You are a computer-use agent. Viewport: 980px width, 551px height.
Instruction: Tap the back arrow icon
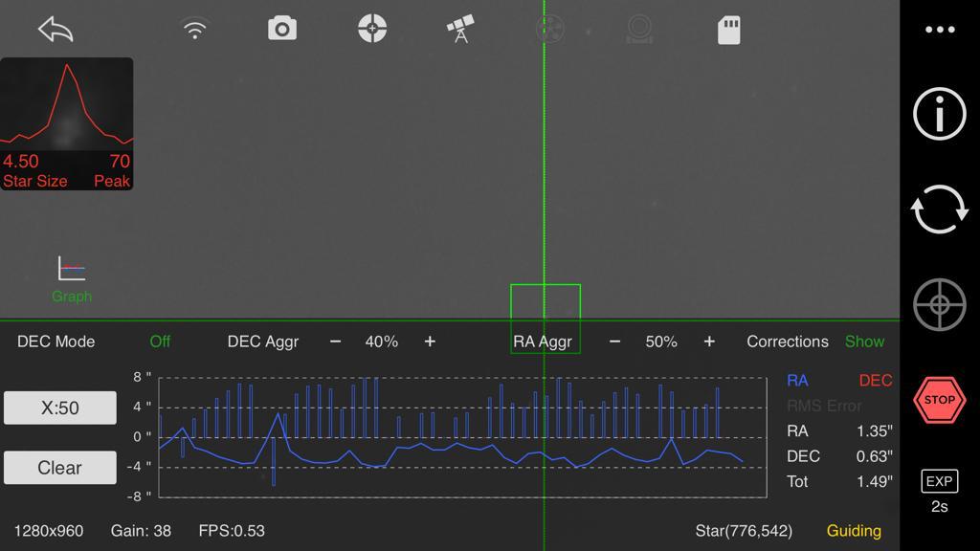point(56,30)
